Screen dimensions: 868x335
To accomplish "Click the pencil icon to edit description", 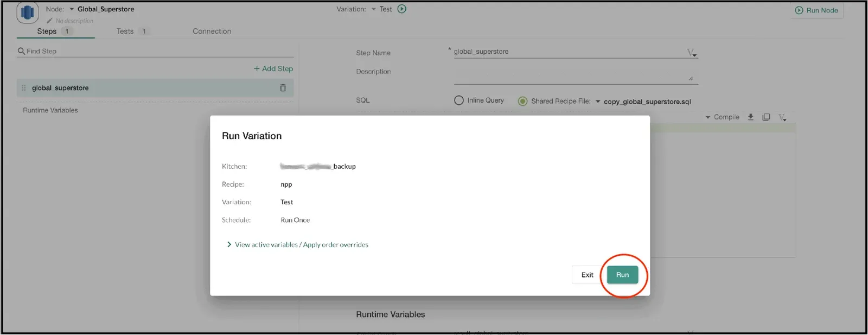I will pos(49,21).
